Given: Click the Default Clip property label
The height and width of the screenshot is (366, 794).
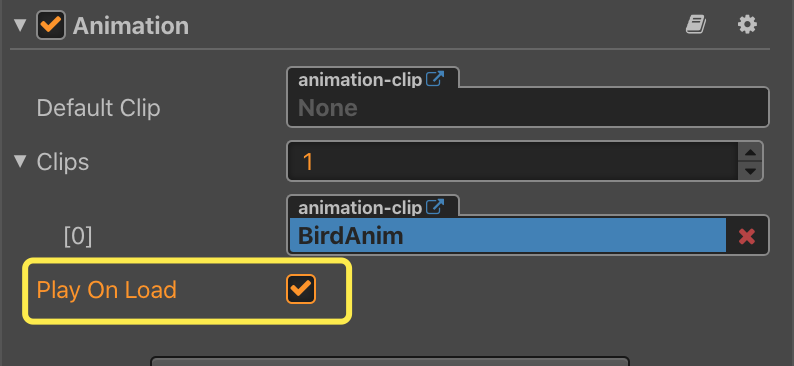Looking at the screenshot, I should tap(98, 108).
